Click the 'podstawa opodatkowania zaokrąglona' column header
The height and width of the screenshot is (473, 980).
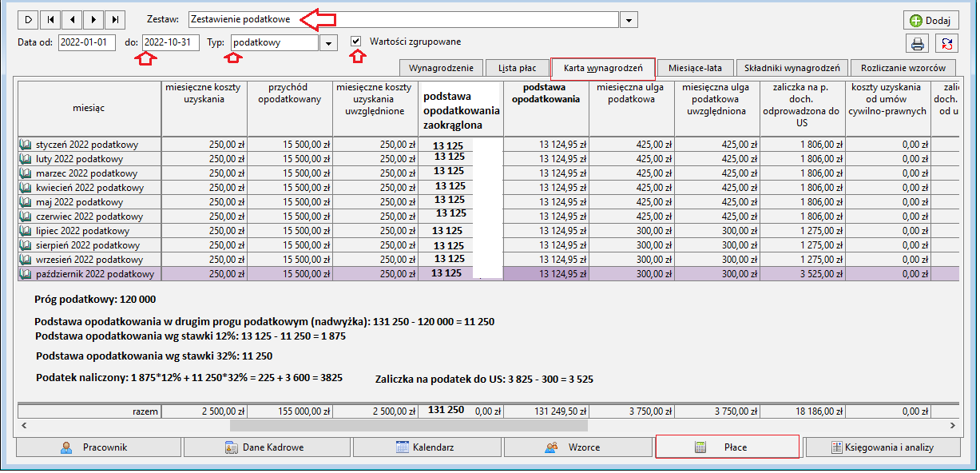click(461, 109)
